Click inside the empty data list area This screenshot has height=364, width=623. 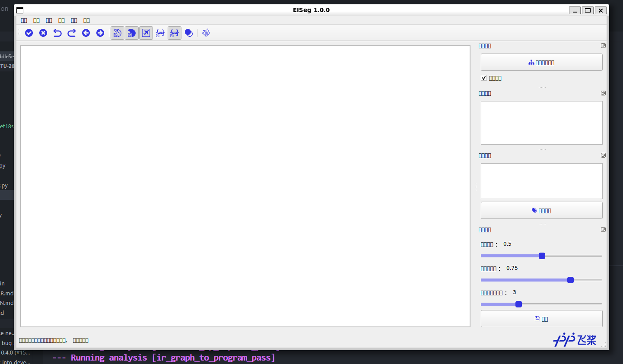pyautogui.click(x=541, y=123)
